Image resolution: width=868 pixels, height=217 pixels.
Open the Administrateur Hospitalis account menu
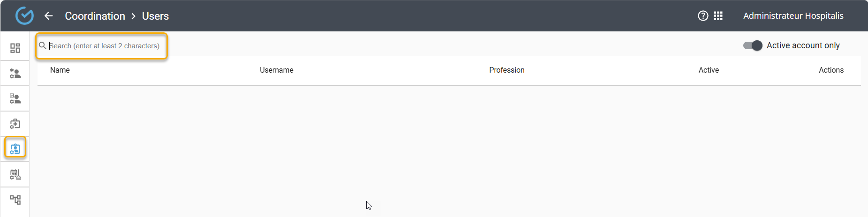tap(793, 16)
